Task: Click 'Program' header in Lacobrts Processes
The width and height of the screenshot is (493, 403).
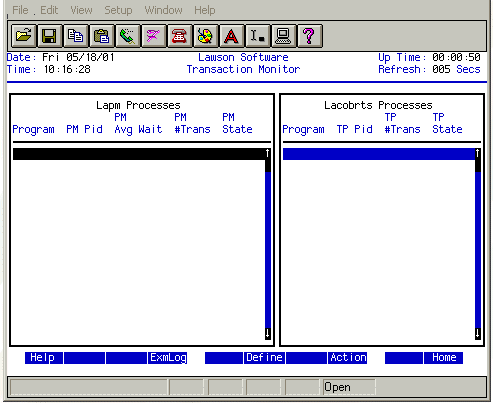Action: coord(303,129)
